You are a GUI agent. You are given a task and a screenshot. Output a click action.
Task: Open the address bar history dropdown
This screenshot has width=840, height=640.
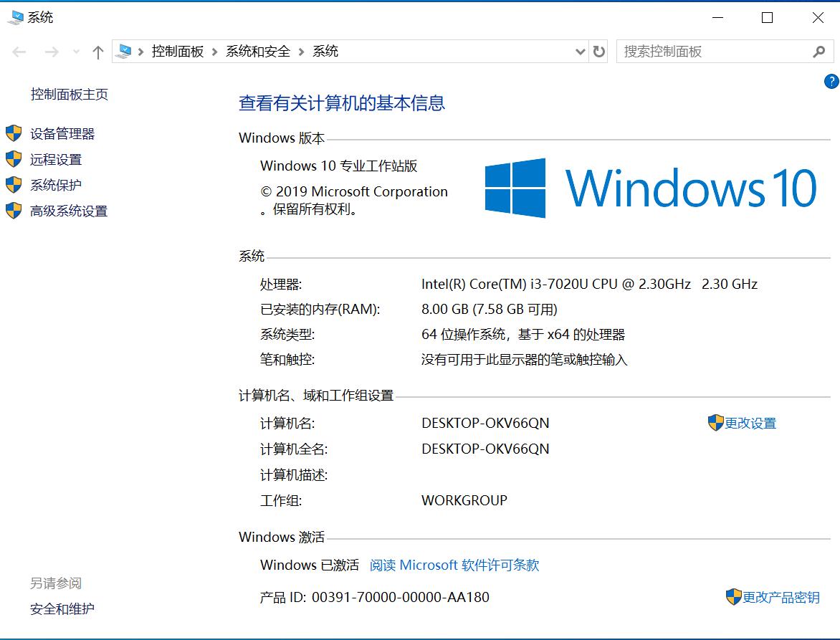pyautogui.click(x=580, y=51)
